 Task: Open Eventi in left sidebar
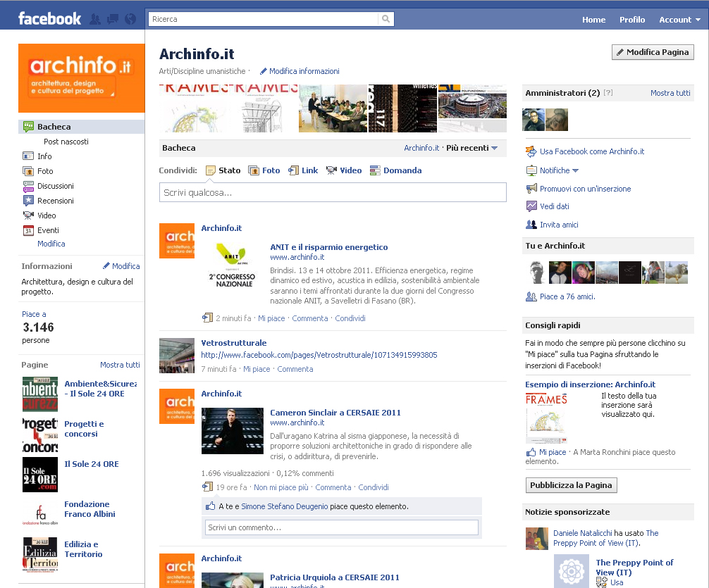48,230
